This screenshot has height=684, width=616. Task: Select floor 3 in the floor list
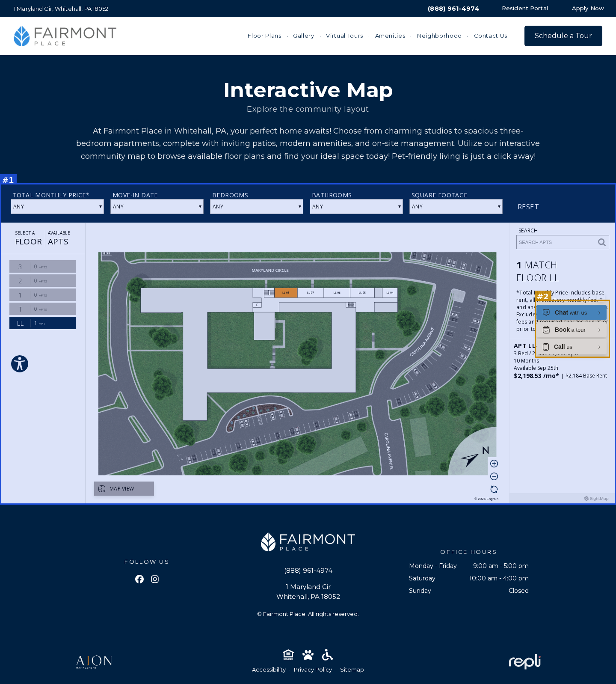[42, 267]
